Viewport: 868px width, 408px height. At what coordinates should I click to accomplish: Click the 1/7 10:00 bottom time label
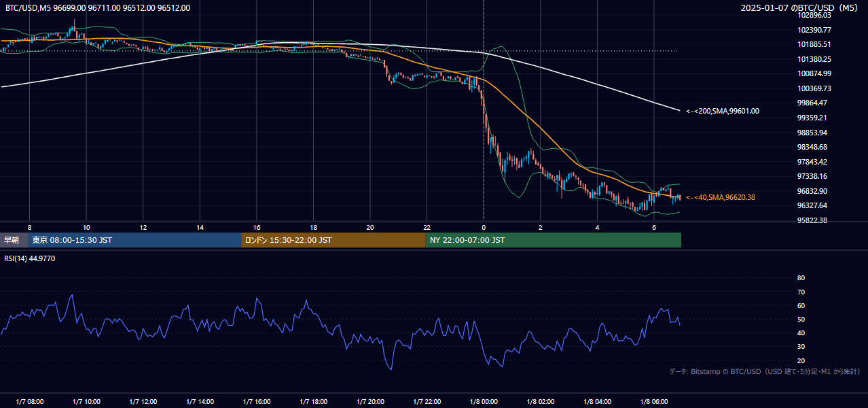pos(86,402)
